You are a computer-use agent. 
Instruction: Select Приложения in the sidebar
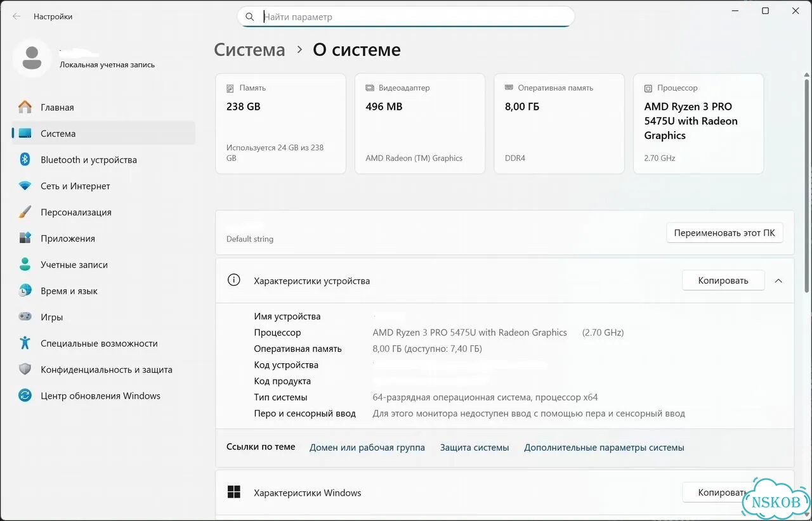(103, 238)
